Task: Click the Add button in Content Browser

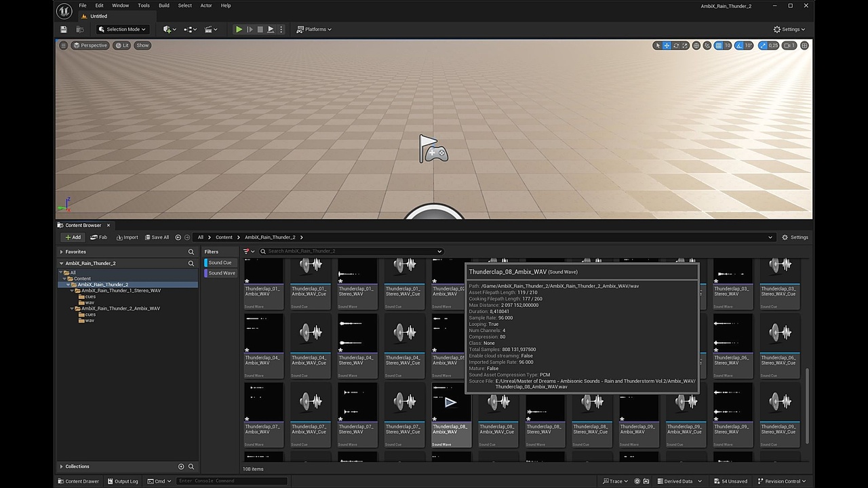Action: pos(73,237)
